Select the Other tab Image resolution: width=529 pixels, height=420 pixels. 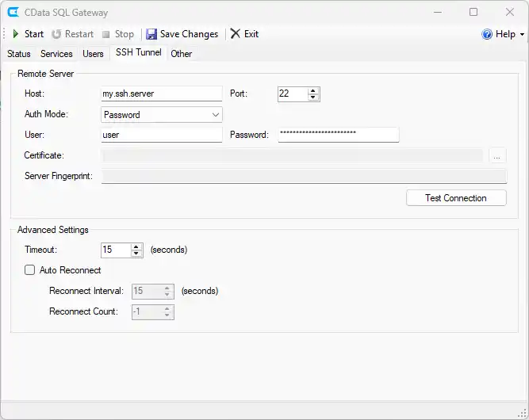point(182,54)
